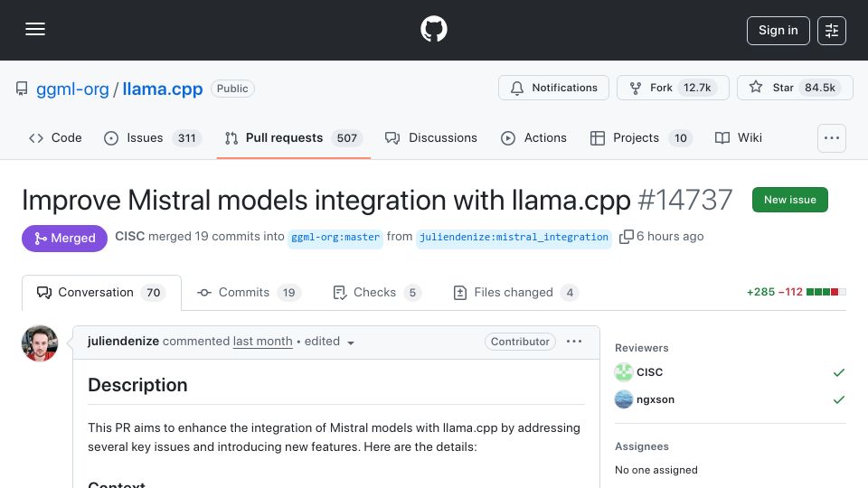Click the star count 84.5k

click(820, 88)
